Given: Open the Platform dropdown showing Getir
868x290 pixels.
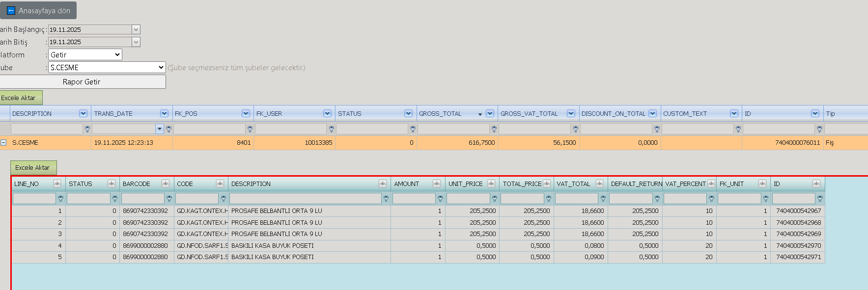Looking at the screenshot, I should click(x=85, y=55).
